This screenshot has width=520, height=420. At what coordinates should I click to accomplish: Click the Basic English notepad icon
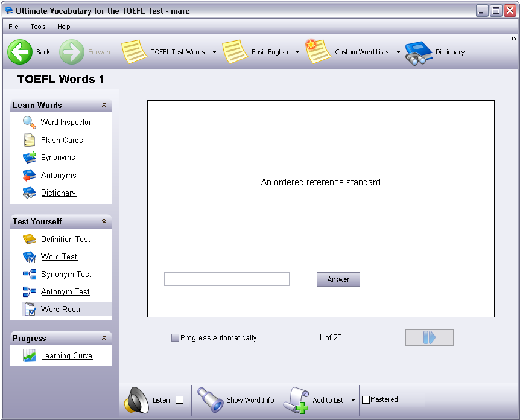(235, 52)
